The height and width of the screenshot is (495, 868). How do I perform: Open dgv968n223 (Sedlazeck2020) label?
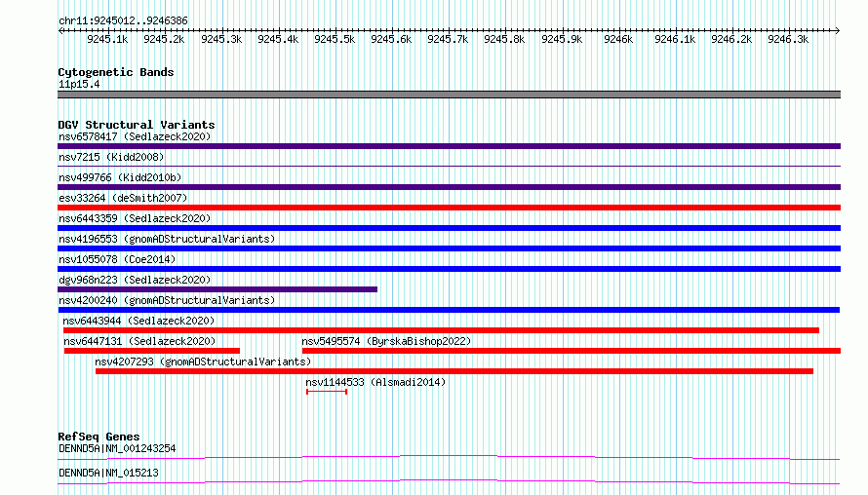click(135, 280)
